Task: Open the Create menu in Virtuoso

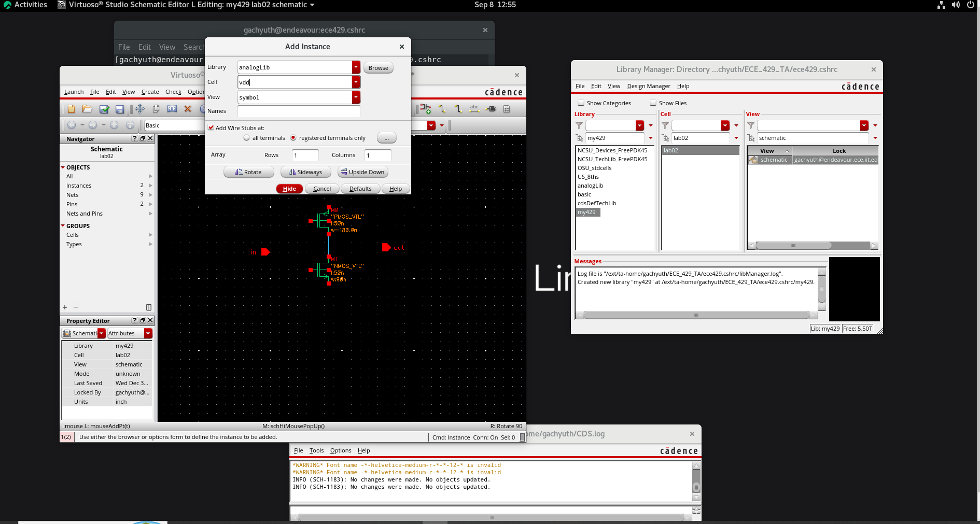Action: [x=150, y=92]
